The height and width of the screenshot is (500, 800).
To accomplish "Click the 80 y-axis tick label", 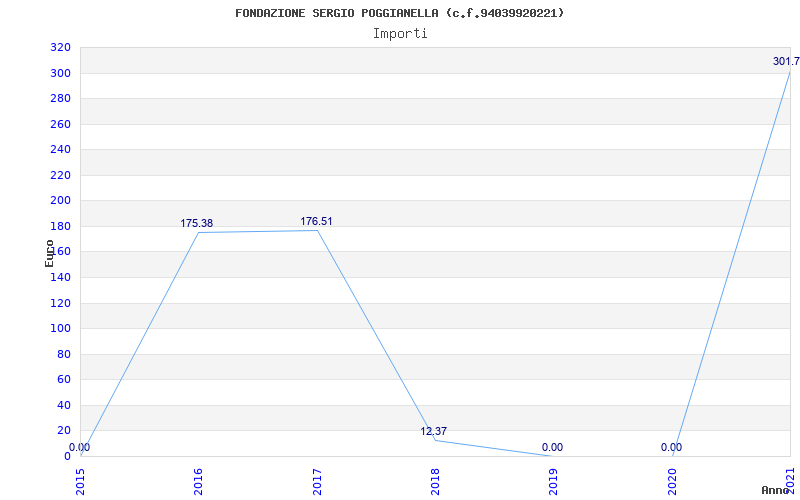I will click(64, 355).
